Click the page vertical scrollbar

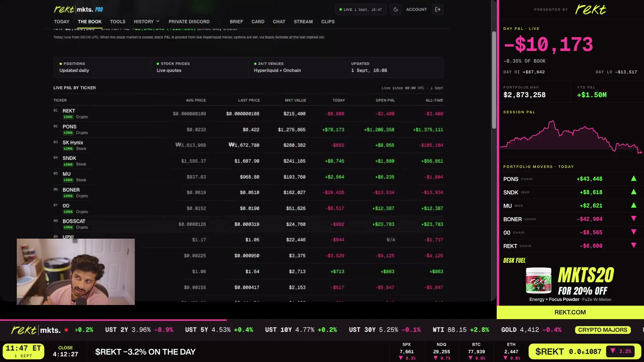point(494,80)
